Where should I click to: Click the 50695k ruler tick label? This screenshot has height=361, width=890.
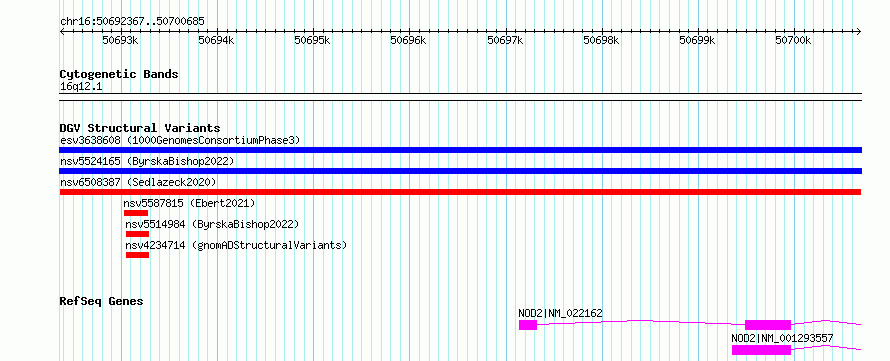[312, 40]
